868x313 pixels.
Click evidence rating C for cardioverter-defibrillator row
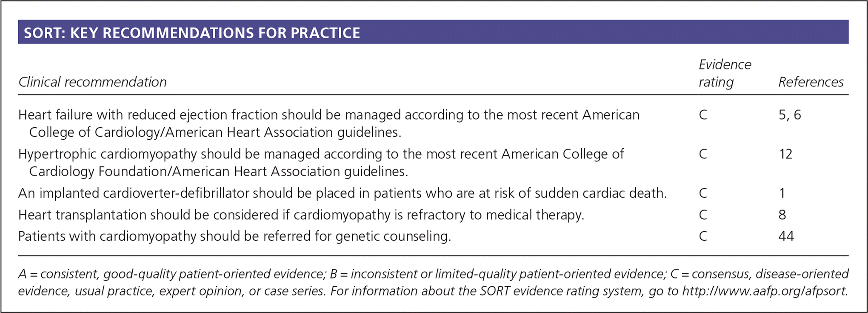(703, 193)
